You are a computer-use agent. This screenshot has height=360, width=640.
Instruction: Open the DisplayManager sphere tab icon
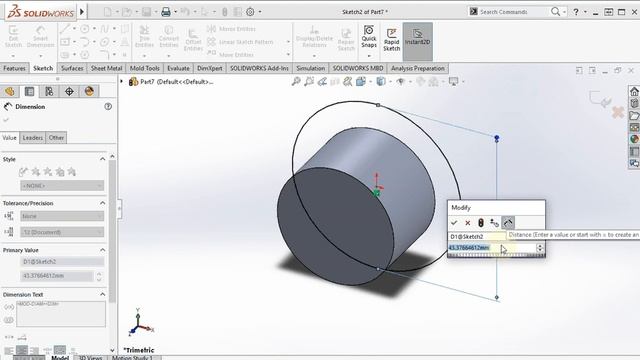[x=89, y=91]
